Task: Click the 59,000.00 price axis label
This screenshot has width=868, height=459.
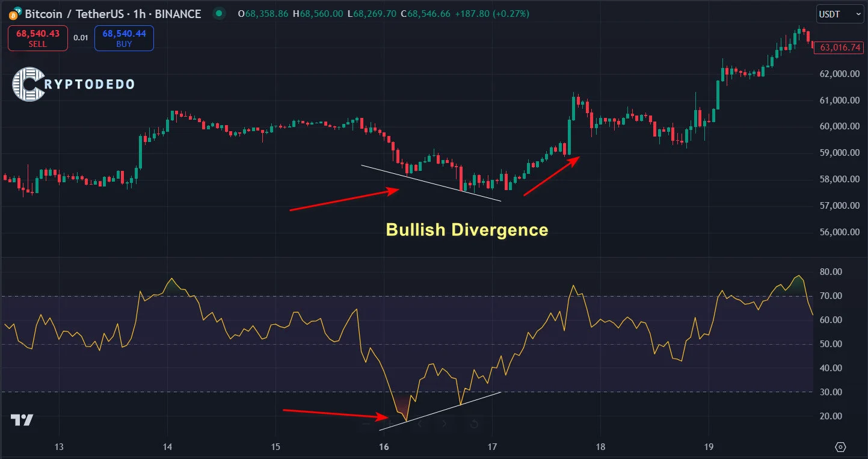Action: pos(839,153)
